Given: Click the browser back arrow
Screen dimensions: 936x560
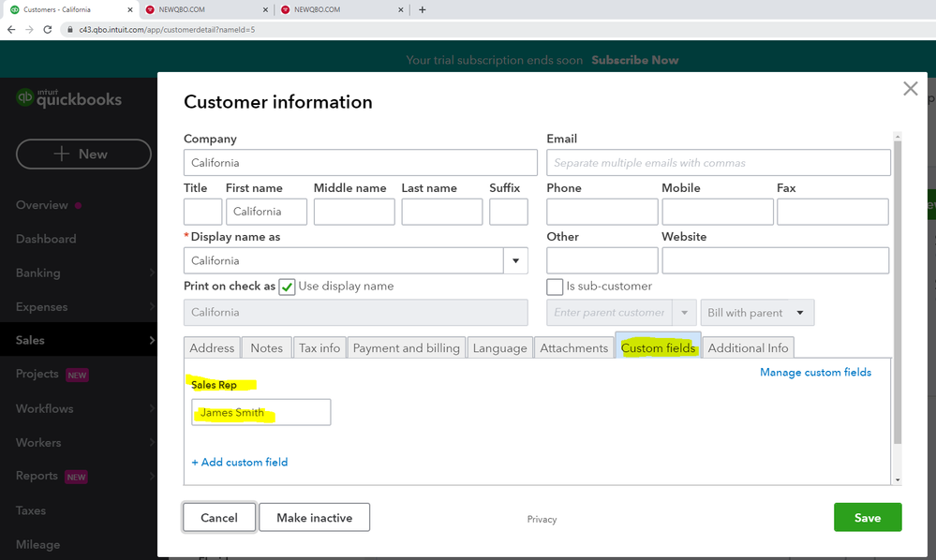Looking at the screenshot, I should click(10, 29).
